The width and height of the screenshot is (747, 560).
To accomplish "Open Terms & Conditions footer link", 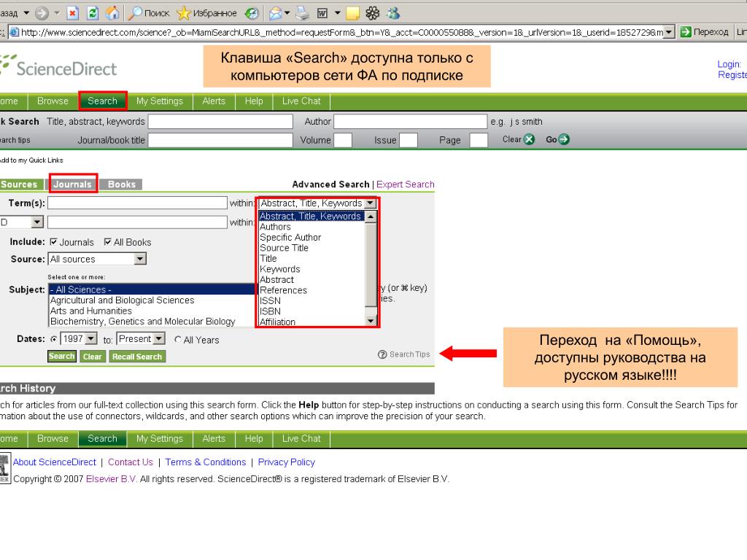I will (x=206, y=462).
